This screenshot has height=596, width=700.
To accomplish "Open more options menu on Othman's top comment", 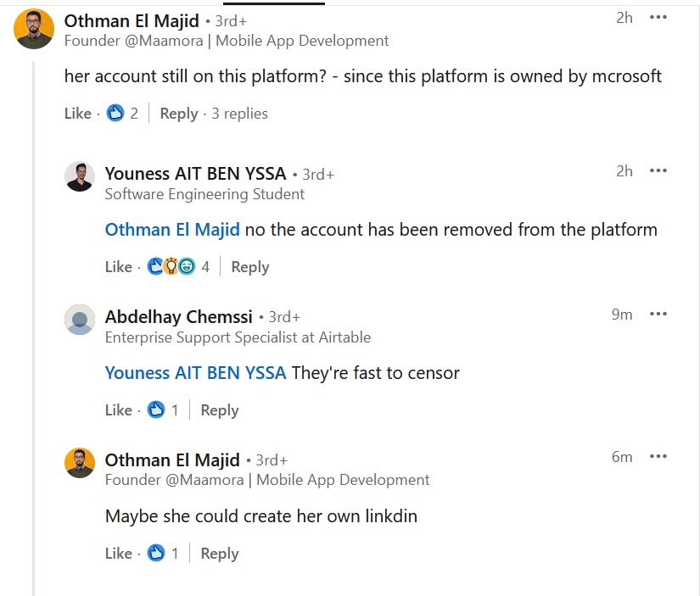I will coord(658,18).
